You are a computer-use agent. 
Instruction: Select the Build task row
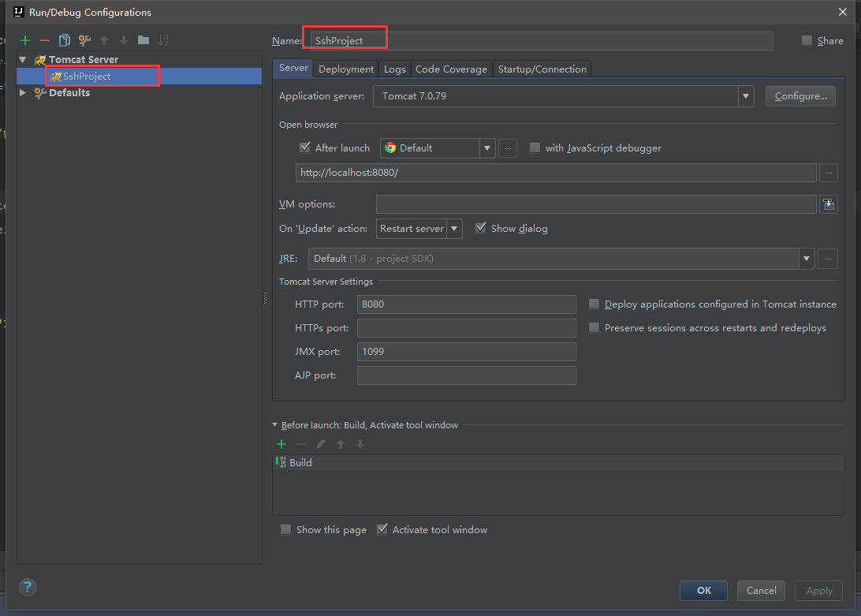pos(558,463)
